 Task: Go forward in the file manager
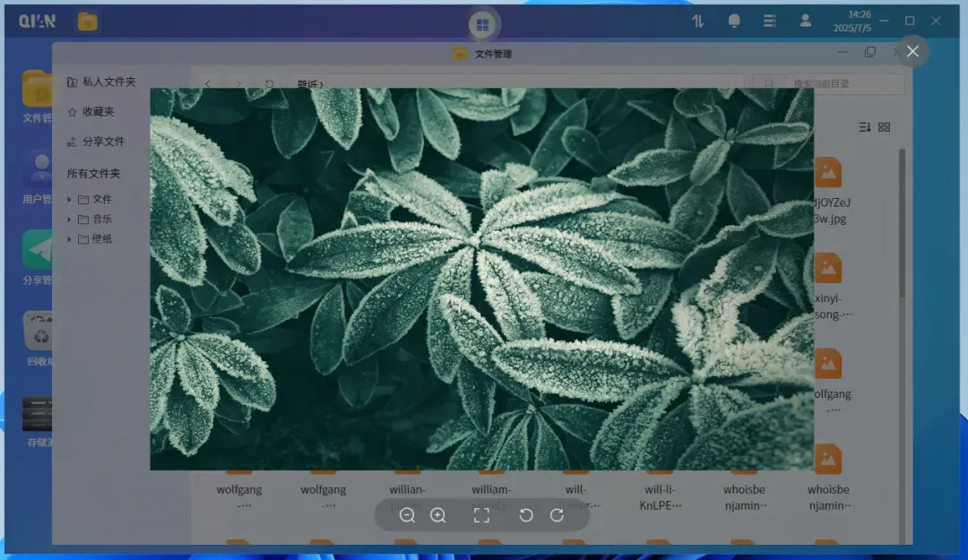click(x=238, y=83)
